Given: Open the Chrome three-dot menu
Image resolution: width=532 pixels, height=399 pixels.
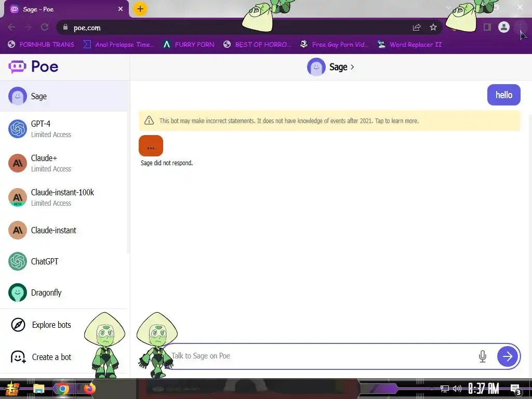Looking at the screenshot, I should [x=520, y=27].
